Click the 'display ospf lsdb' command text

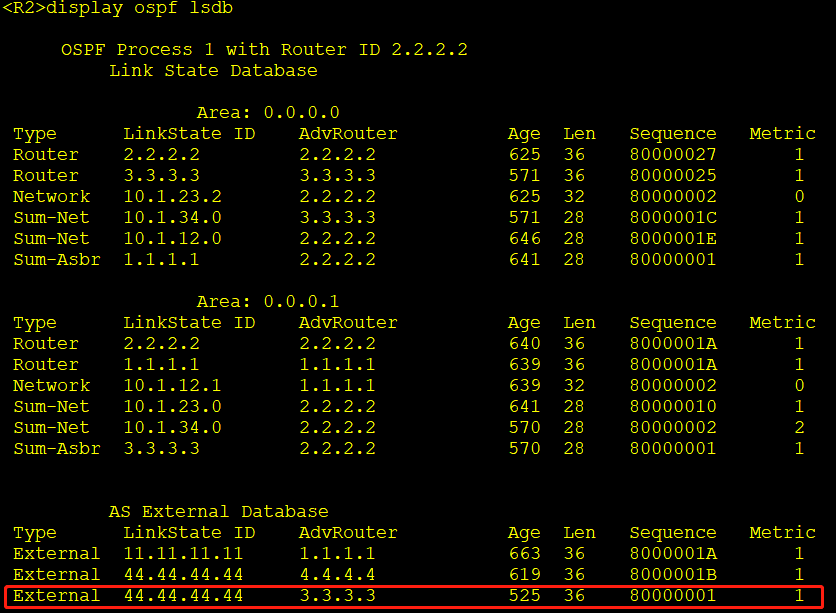click(x=139, y=9)
